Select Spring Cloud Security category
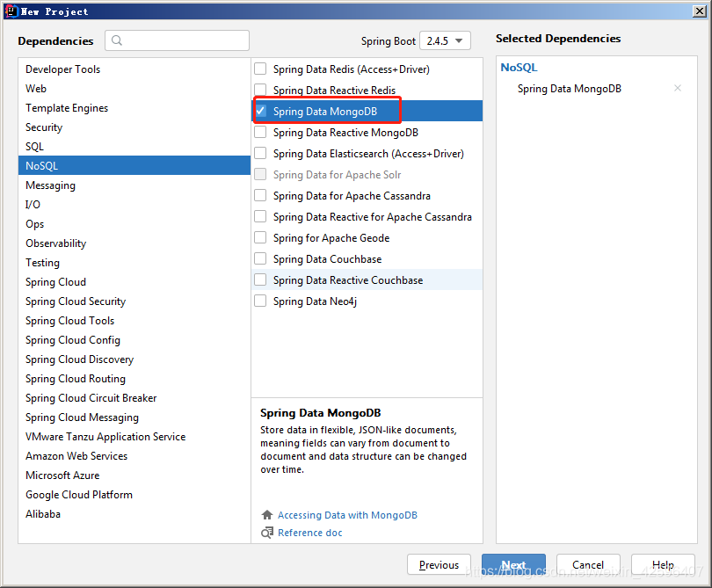The height and width of the screenshot is (588, 712). pyautogui.click(x=134, y=301)
